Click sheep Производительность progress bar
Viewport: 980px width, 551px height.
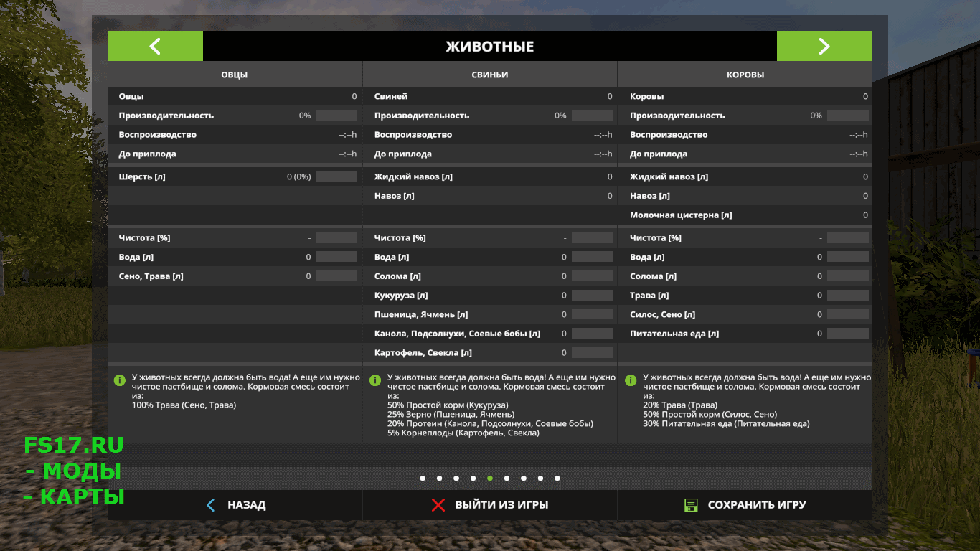tap(336, 116)
